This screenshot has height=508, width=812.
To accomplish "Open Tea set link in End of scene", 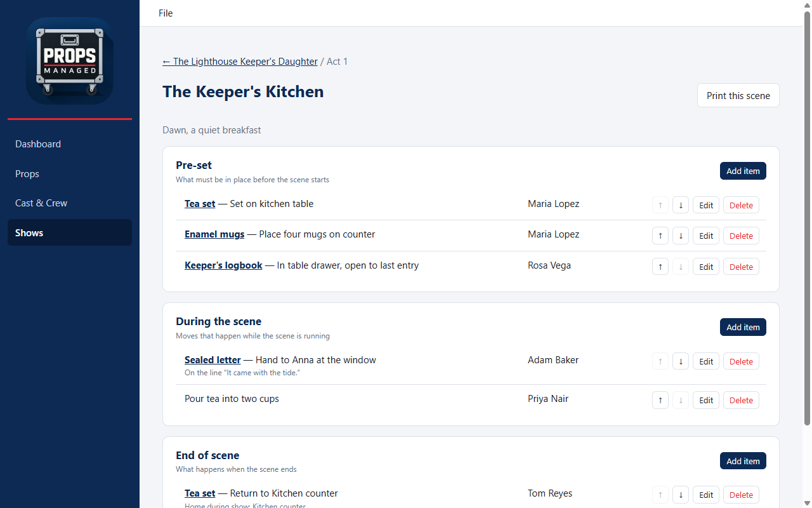I will 200,493.
